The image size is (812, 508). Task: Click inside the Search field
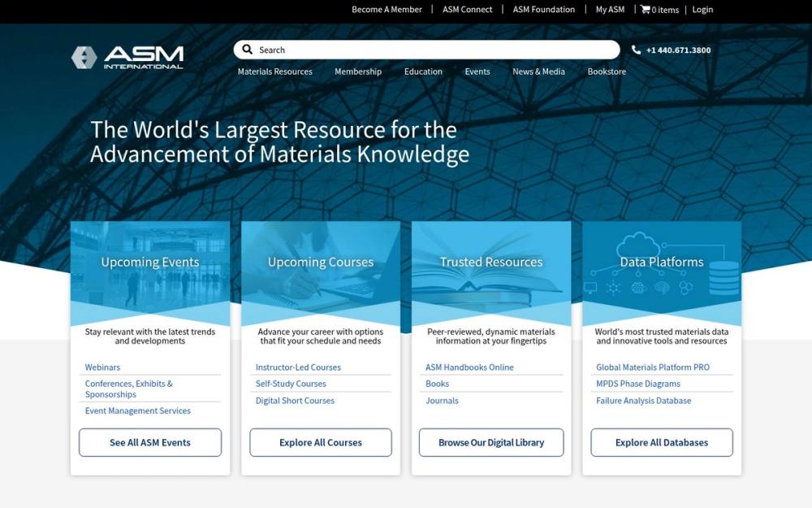426,50
